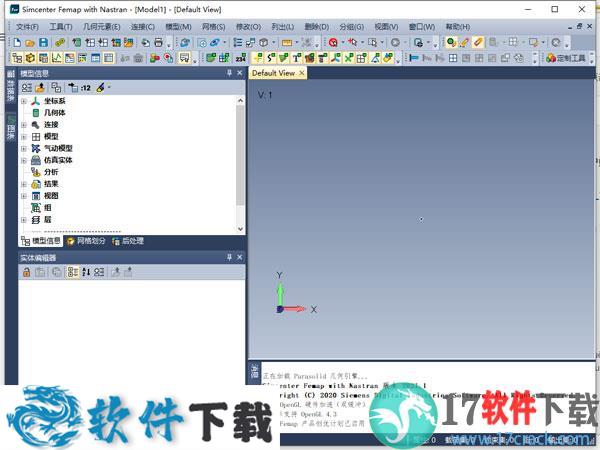
Task: Click the green text T entity icon
Action: 297,58
